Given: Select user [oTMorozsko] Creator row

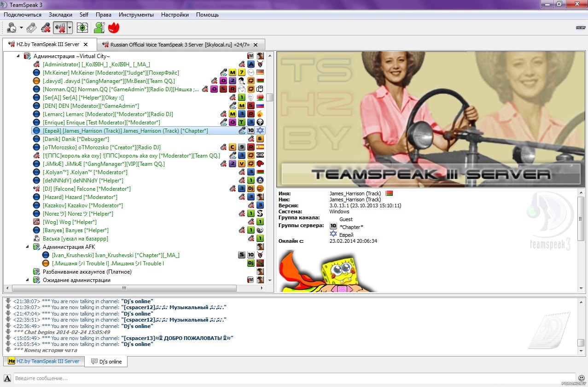Looking at the screenshot, I should [102, 147].
